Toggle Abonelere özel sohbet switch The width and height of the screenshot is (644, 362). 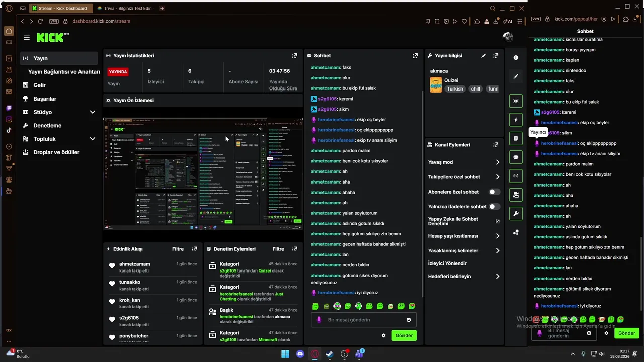pos(495,192)
